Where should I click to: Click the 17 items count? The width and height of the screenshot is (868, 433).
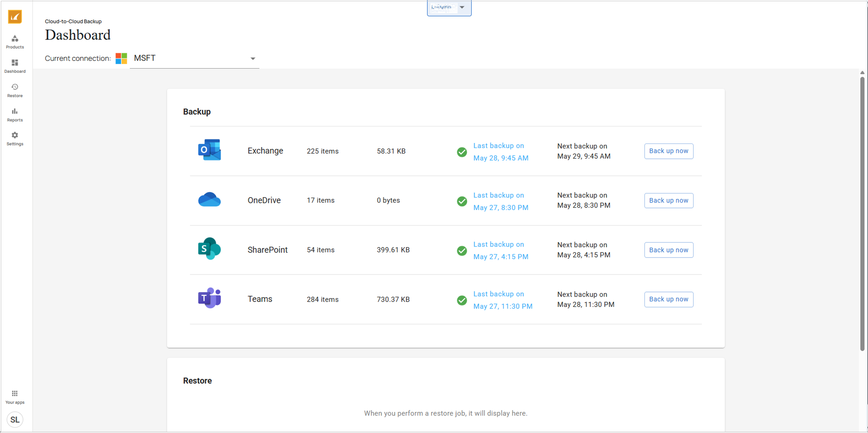[x=321, y=200]
